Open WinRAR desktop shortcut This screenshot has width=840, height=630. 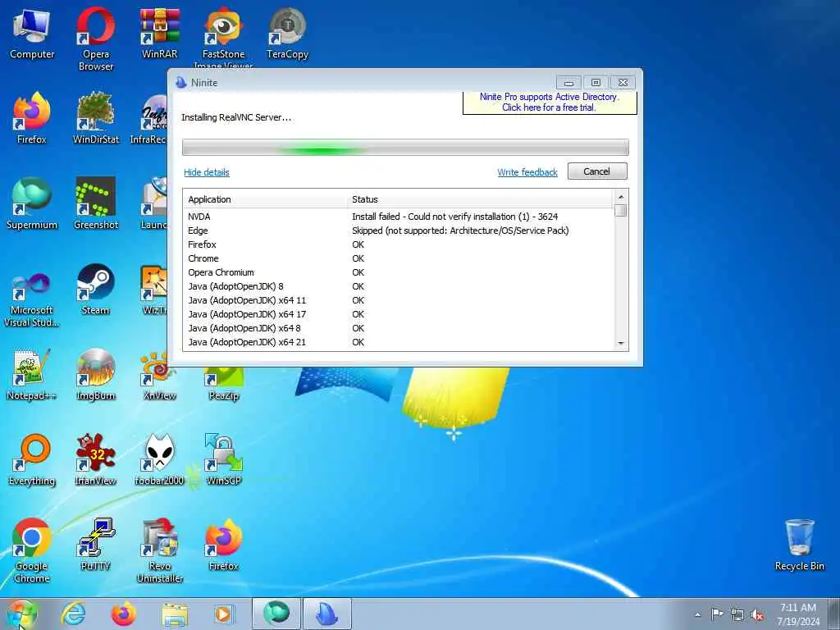[x=160, y=33]
